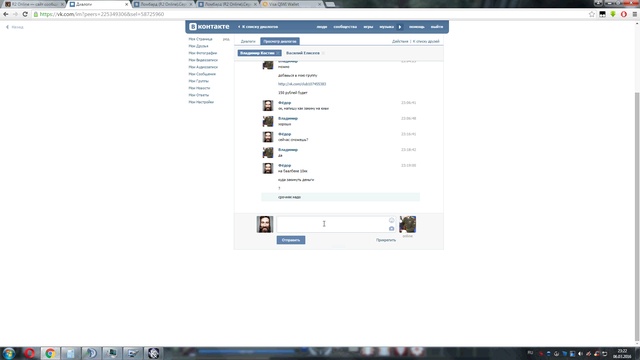The image size is (640, 360).
Task: Click К списку друзей link
Action: click(x=426, y=41)
